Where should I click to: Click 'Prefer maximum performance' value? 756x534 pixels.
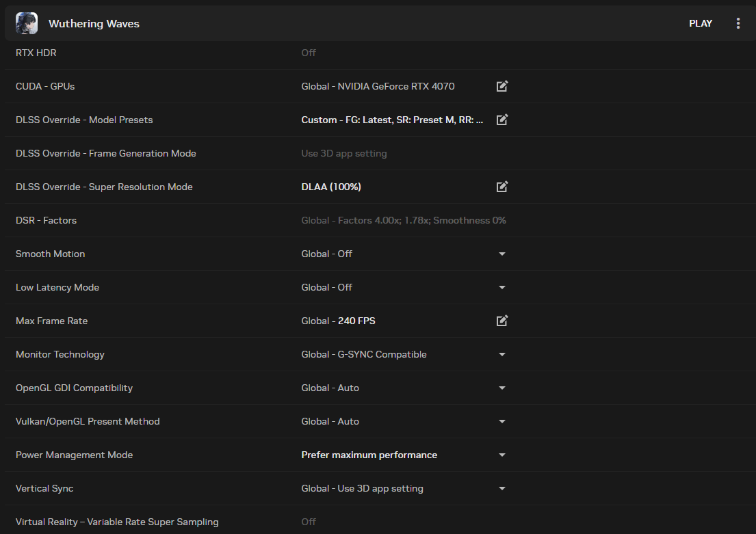369,455
